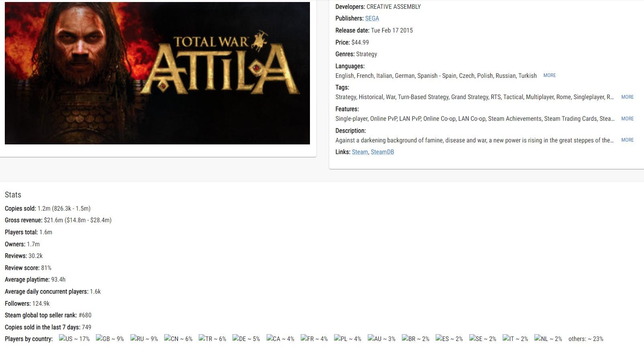Click the Developers CREATIVE ASSEMBLY text
This screenshot has height=349, width=644.
point(378,7)
